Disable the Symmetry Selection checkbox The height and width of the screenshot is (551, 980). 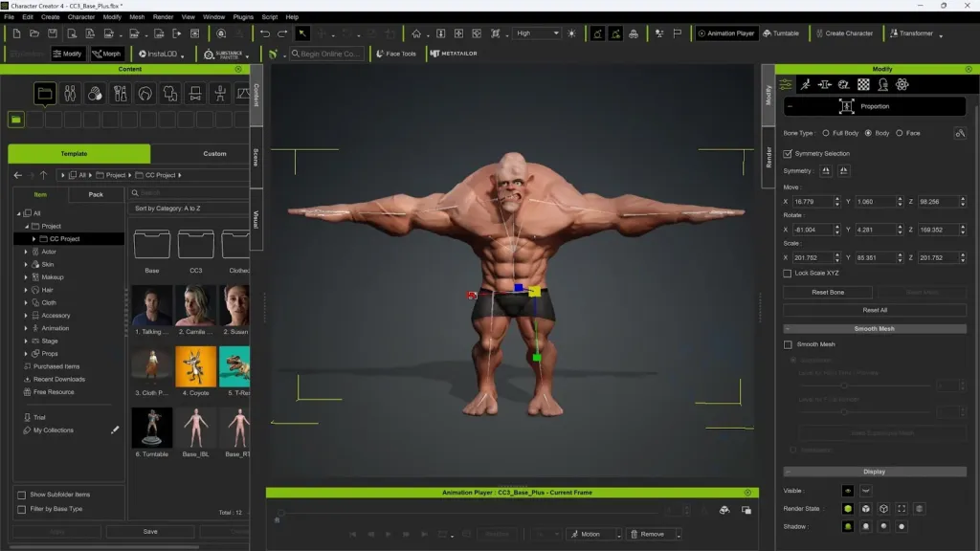coord(788,153)
